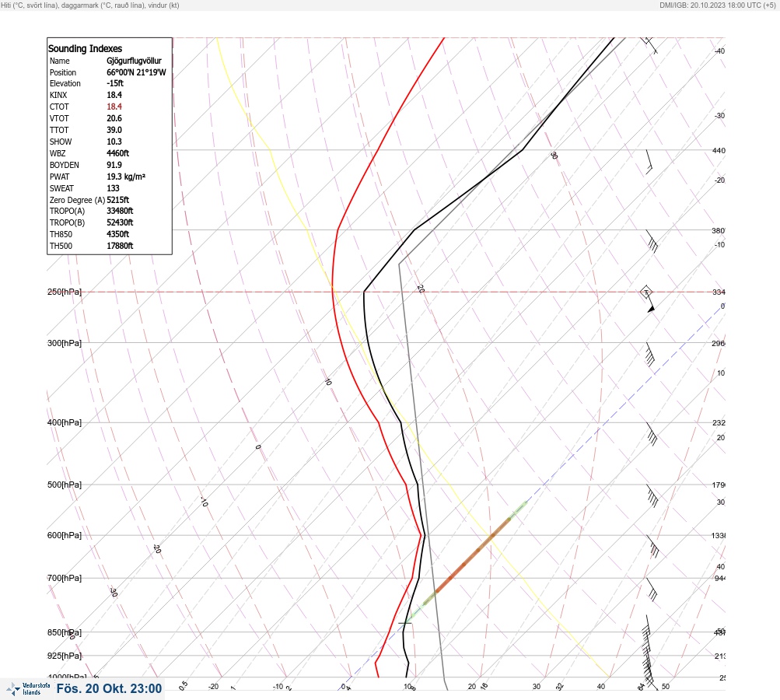Click the 300[hPa] pressure level label
The width and height of the screenshot is (780, 700).
65,343
